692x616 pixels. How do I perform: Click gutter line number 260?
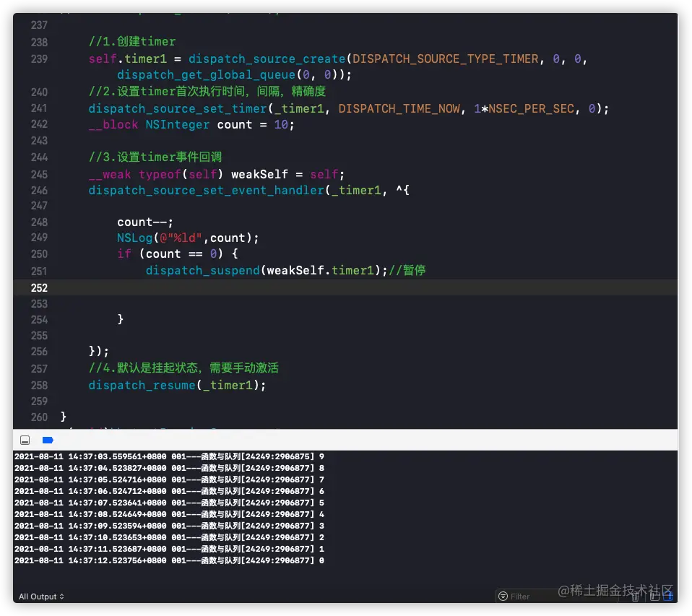pyautogui.click(x=39, y=417)
